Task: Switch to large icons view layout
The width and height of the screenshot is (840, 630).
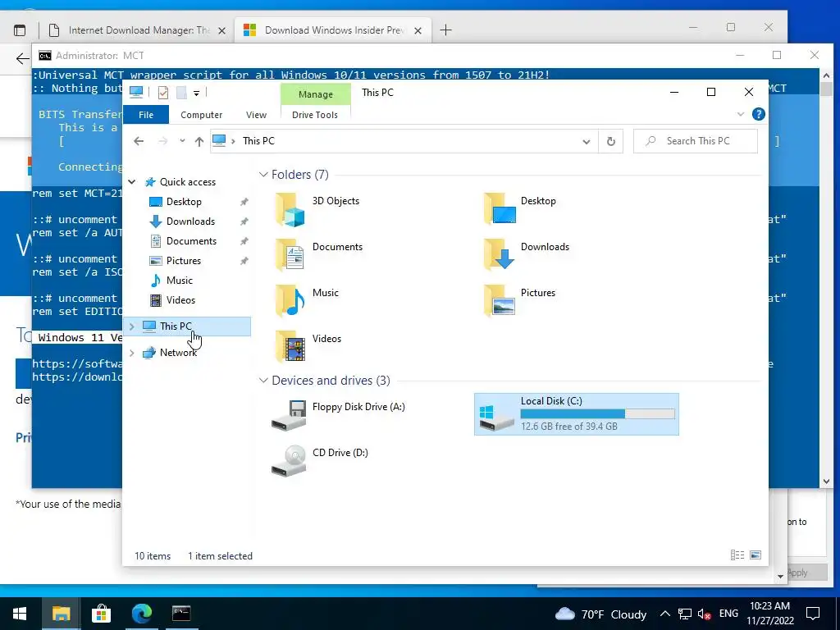Action: (756, 555)
